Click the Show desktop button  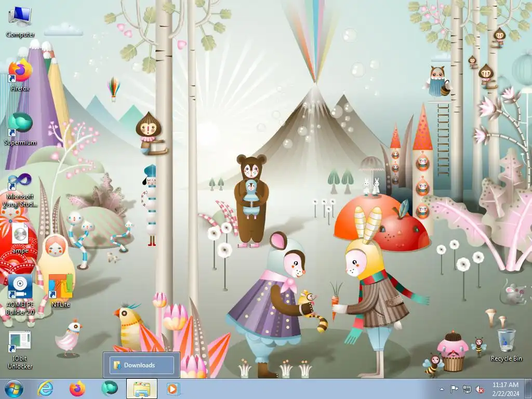pyautogui.click(x=528, y=389)
